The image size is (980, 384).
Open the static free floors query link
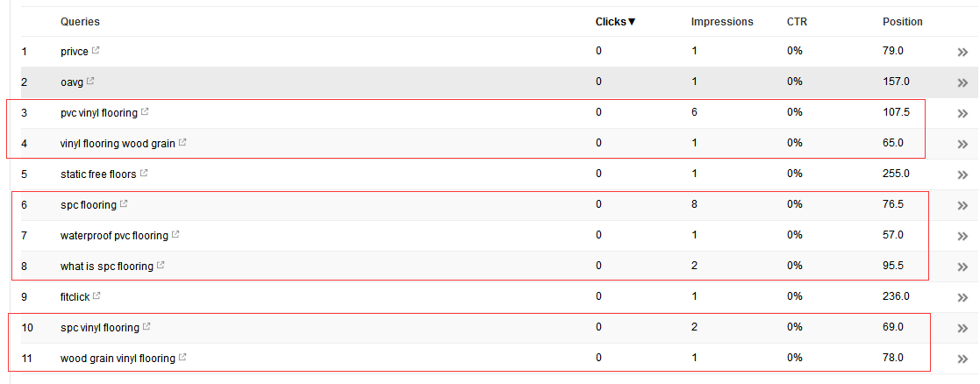[x=98, y=174]
